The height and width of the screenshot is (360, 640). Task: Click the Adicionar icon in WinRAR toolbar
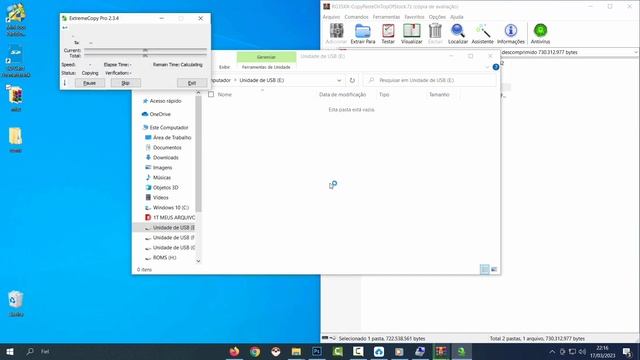[x=336, y=33]
